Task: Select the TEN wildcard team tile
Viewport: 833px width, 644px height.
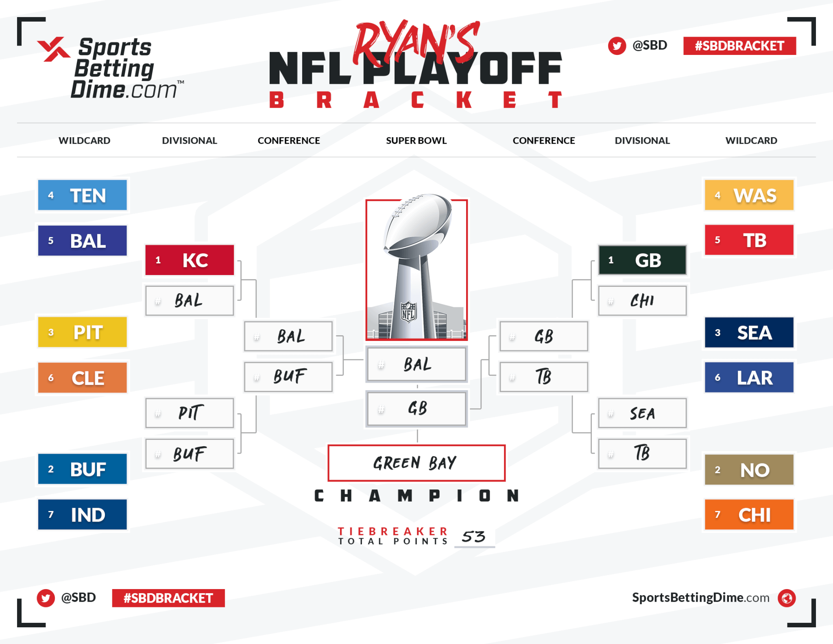Action: tap(83, 195)
